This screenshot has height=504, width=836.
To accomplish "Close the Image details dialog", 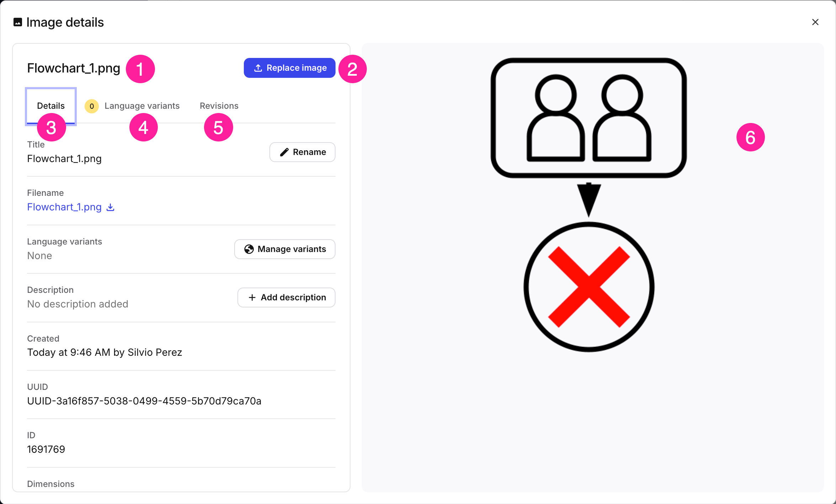I will point(815,22).
